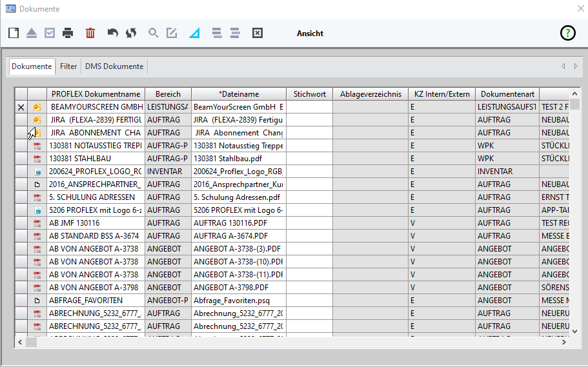Toggle the checkmark box toolbar icon
The width and height of the screenshot is (588, 367).
50,33
